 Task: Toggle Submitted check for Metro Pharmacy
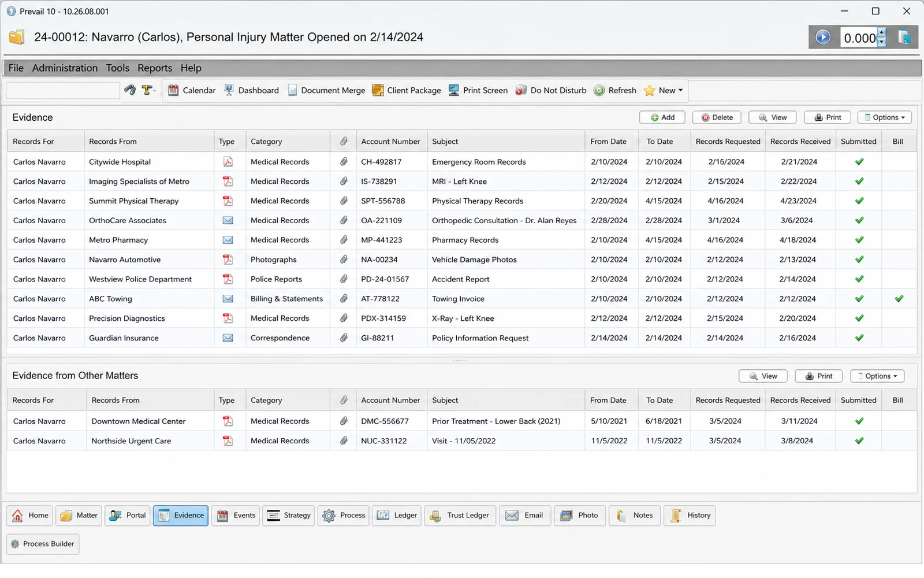859,240
